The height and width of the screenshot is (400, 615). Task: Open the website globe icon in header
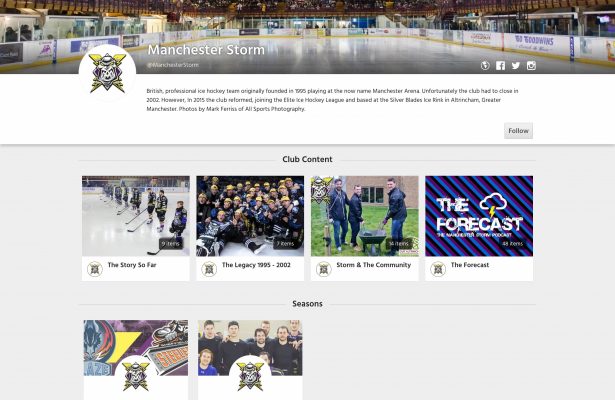click(485, 65)
